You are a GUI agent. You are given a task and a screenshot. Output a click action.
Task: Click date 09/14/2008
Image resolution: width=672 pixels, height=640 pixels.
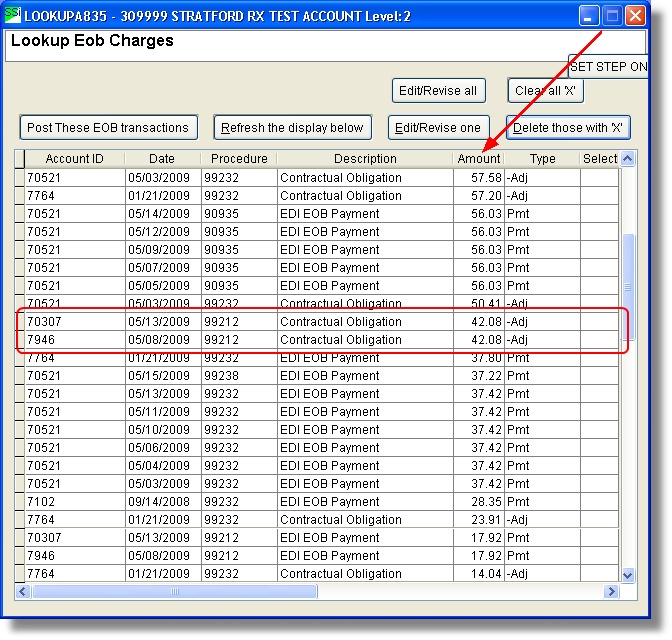coord(159,502)
